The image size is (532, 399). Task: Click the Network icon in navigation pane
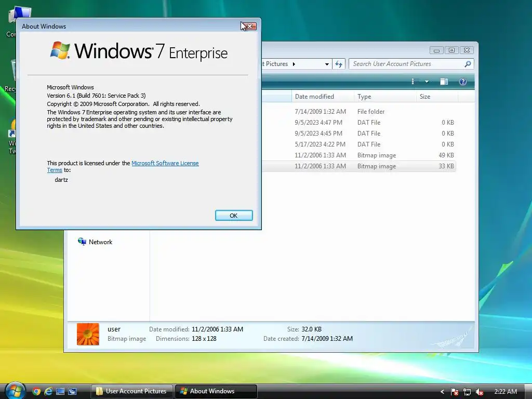tap(82, 242)
